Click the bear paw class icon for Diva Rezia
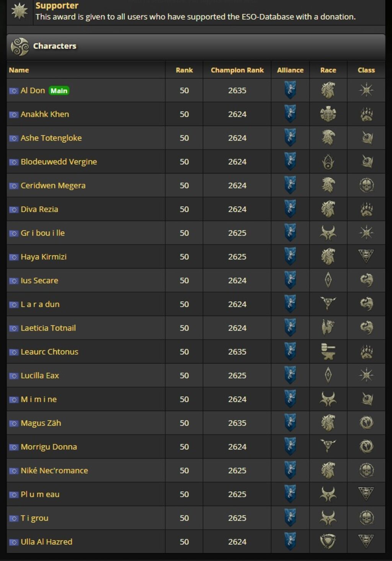The height and width of the screenshot is (561, 392). (366, 209)
